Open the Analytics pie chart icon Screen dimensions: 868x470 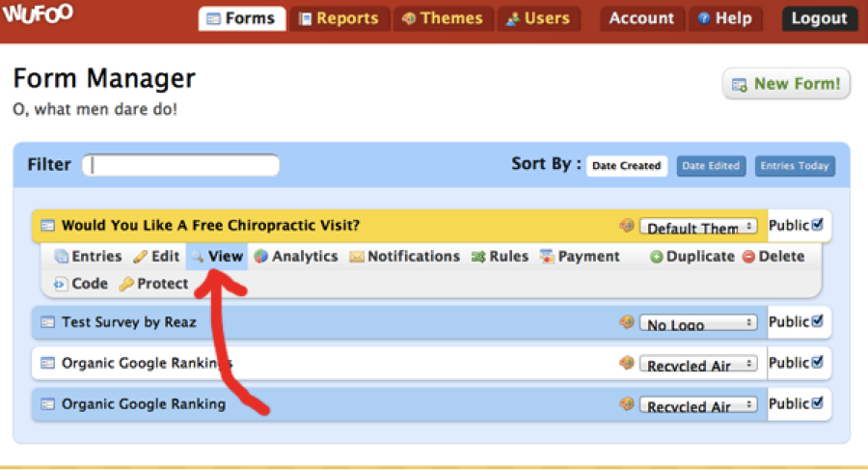click(260, 257)
